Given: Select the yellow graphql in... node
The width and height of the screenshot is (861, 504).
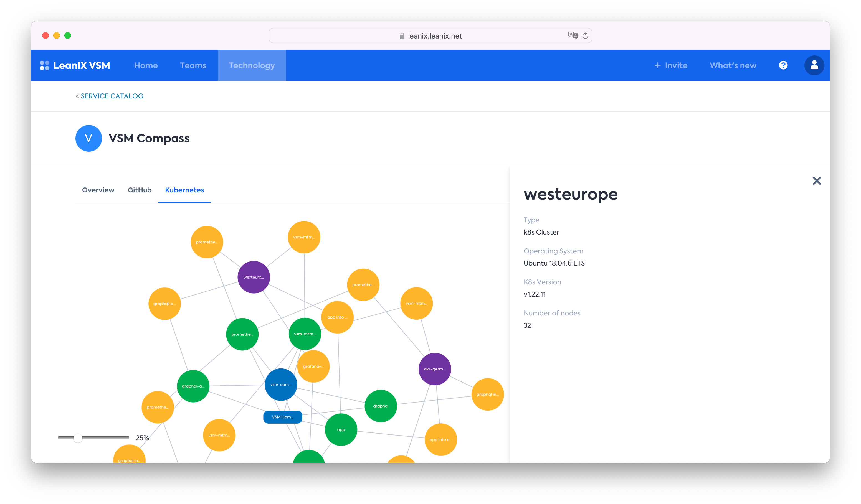Looking at the screenshot, I should (x=488, y=394).
